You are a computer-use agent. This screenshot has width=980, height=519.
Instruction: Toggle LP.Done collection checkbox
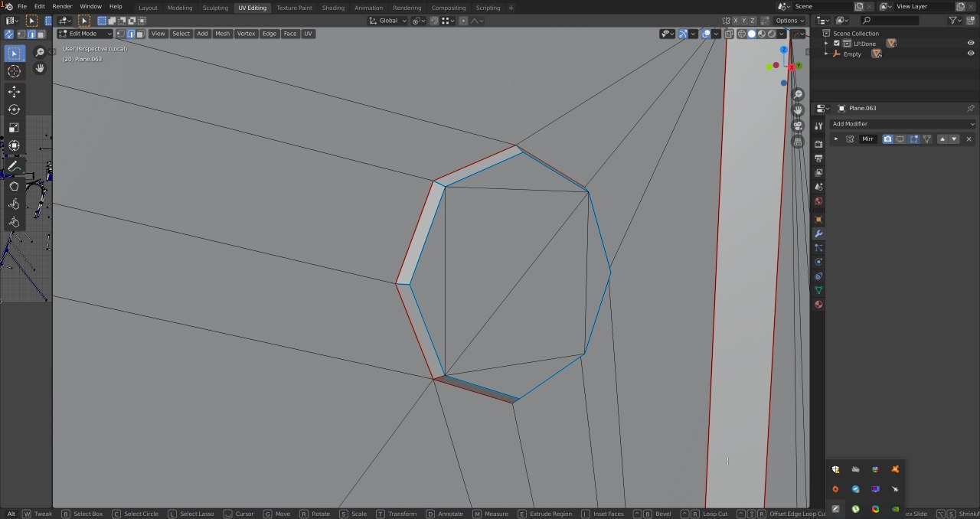(837, 44)
